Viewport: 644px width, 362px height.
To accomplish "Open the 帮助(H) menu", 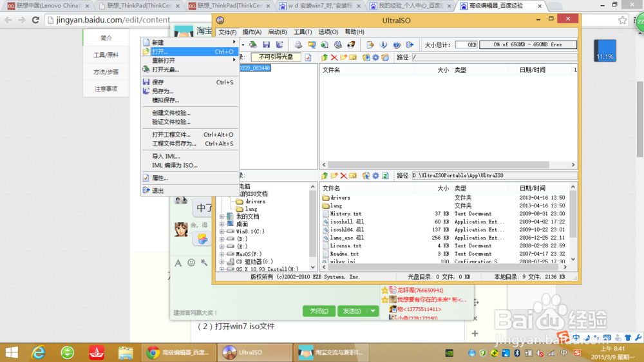I will 354,32.
